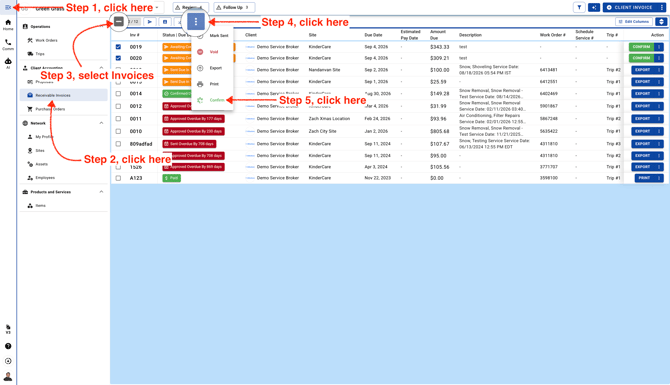Check invoice 0014 checkbox
This screenshot has height=385, width=670.
tap(118, 94)
